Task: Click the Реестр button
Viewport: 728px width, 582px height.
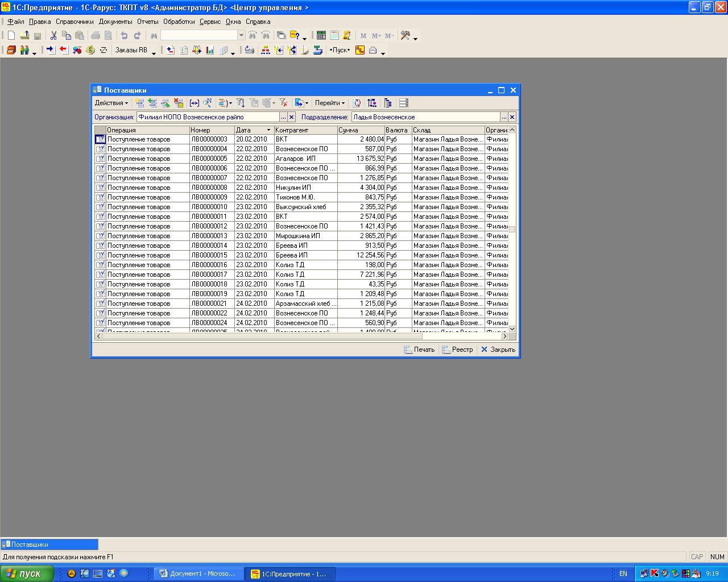Action: tap(458, 350)
